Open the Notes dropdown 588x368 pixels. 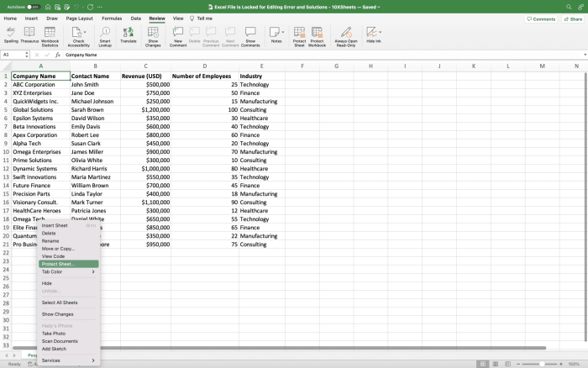pos(282,34)
